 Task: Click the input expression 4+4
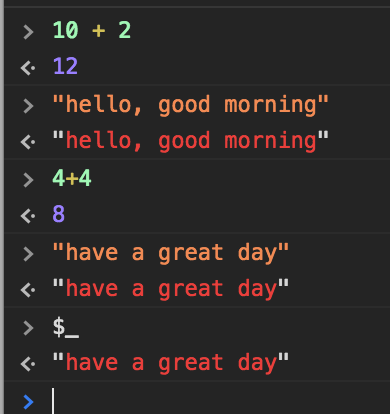tap(72, 178)
